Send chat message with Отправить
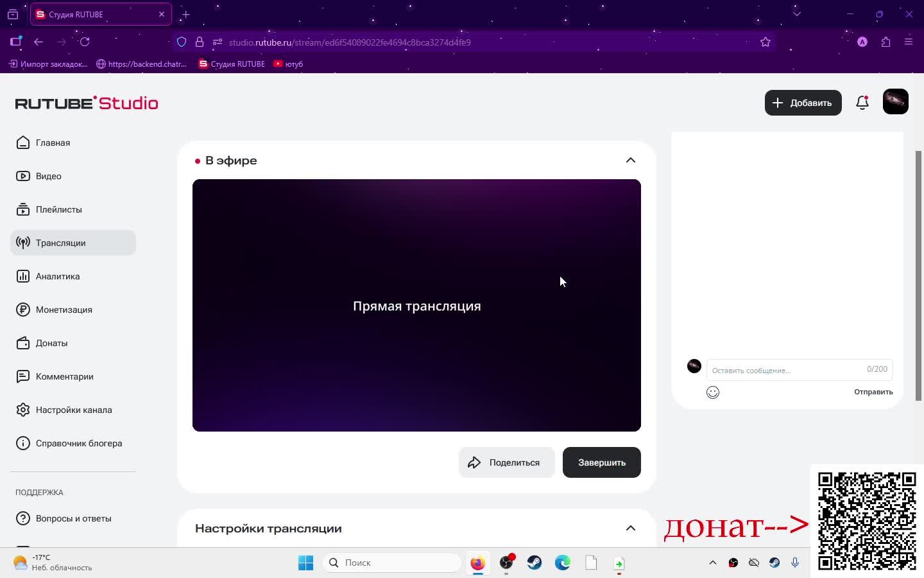The height and width of the screenshot is (578, 924). (x=873, y=392)
